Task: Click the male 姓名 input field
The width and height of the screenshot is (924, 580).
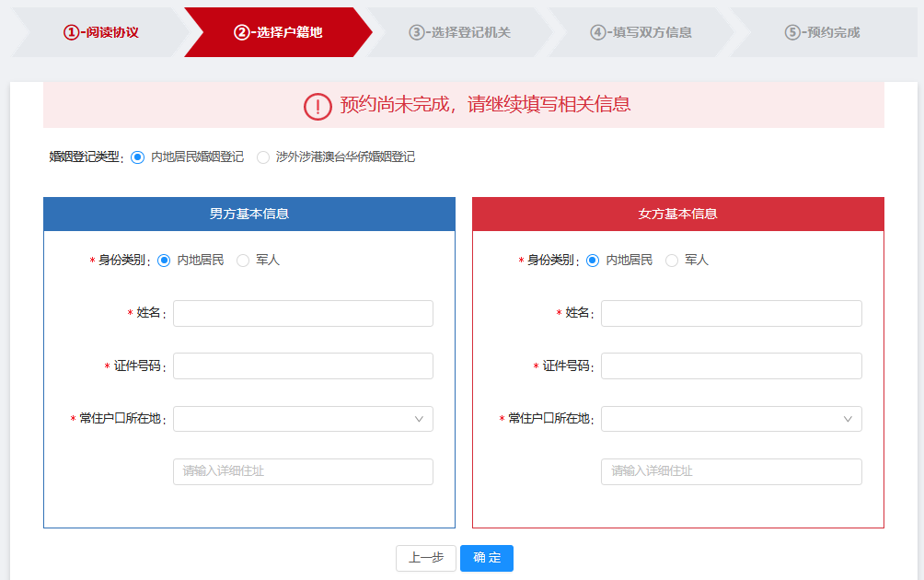Action: coord(303,313)
